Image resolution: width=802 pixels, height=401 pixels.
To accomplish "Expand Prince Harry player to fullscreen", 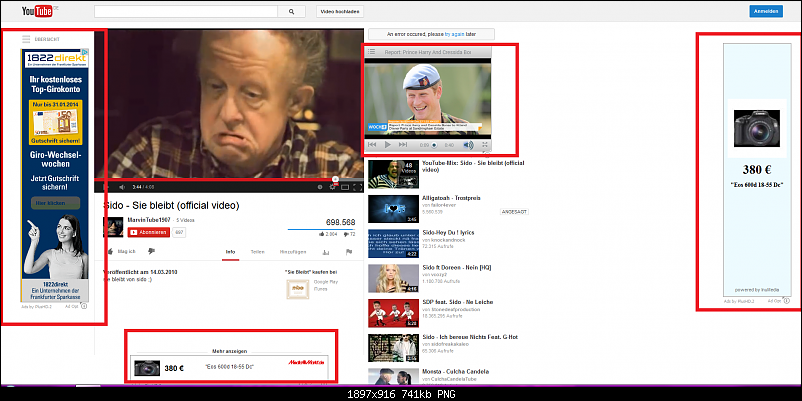I will tap(484, 145).
